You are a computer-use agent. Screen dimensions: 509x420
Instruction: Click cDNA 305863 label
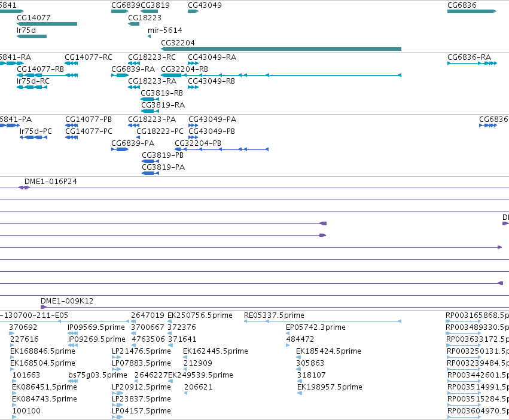[x=310, y=363]
